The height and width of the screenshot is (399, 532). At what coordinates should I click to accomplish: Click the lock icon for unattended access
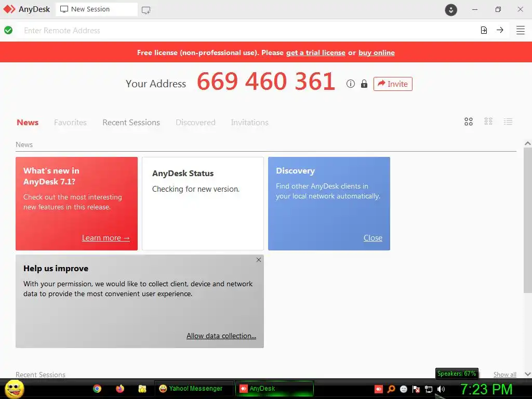point(364,84)
